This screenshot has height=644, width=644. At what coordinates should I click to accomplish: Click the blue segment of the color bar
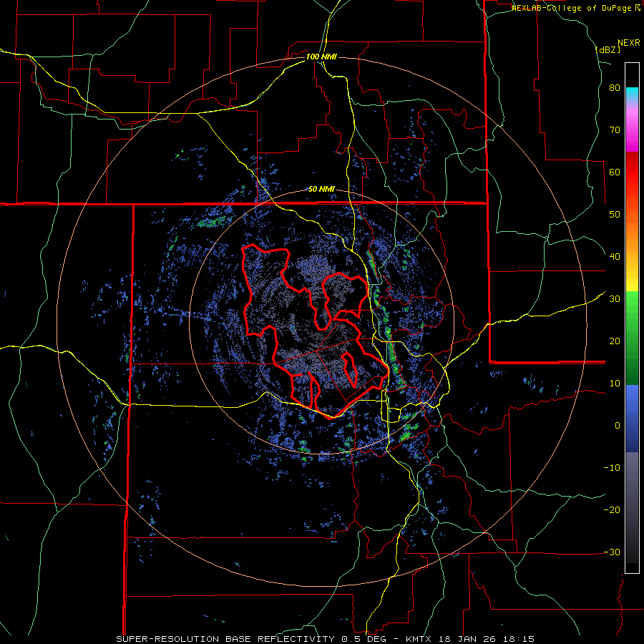pyautogui.click(x=632, y=419)
